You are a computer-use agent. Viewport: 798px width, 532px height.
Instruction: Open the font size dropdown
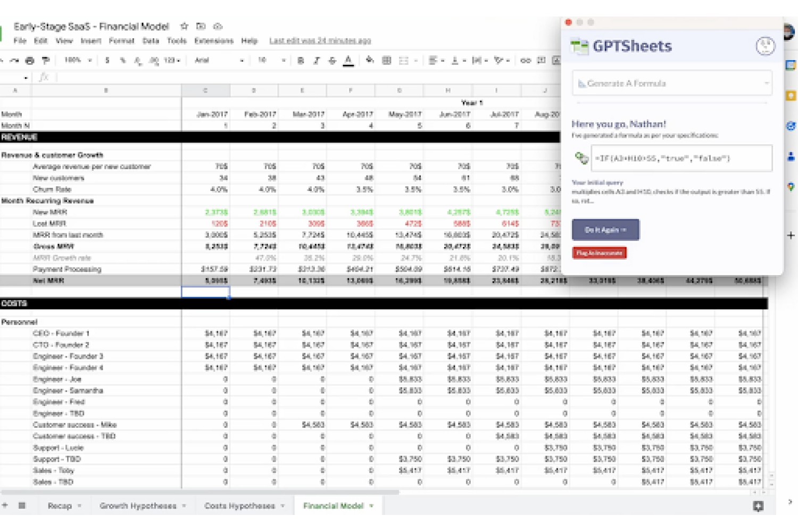pos(271,61)
